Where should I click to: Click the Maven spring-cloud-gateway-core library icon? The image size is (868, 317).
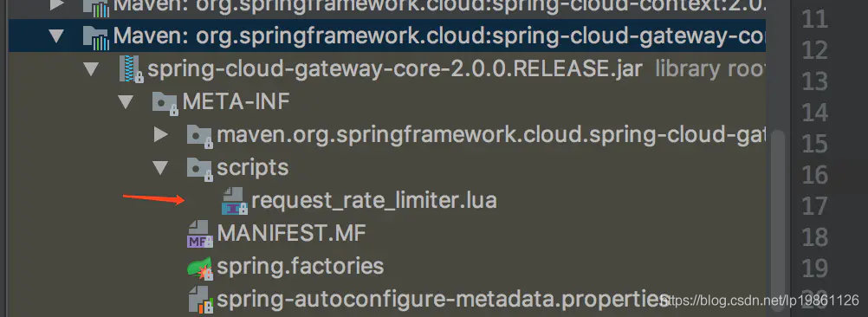pos(96,36)
